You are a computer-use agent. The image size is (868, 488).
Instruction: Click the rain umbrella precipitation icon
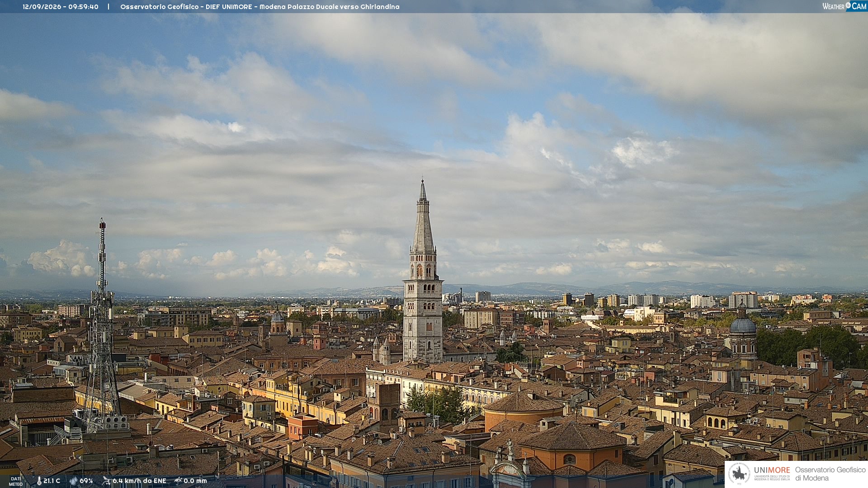pyautogui.click(x=178, y=481)
